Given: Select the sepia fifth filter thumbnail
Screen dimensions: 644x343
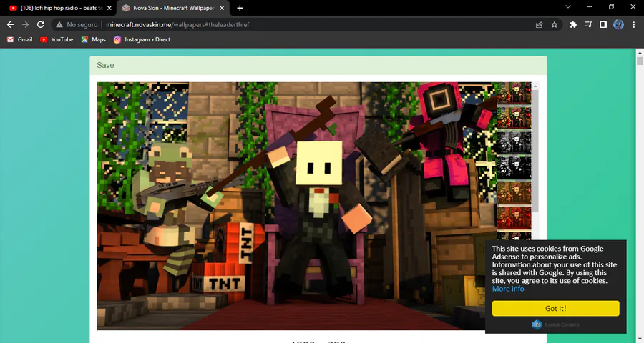Looking at the screenshot, I should coord(514,194).
